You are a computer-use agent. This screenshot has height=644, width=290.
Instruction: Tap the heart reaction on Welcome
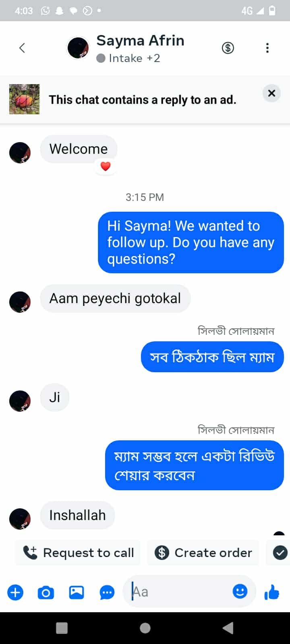tap(106, 166)
